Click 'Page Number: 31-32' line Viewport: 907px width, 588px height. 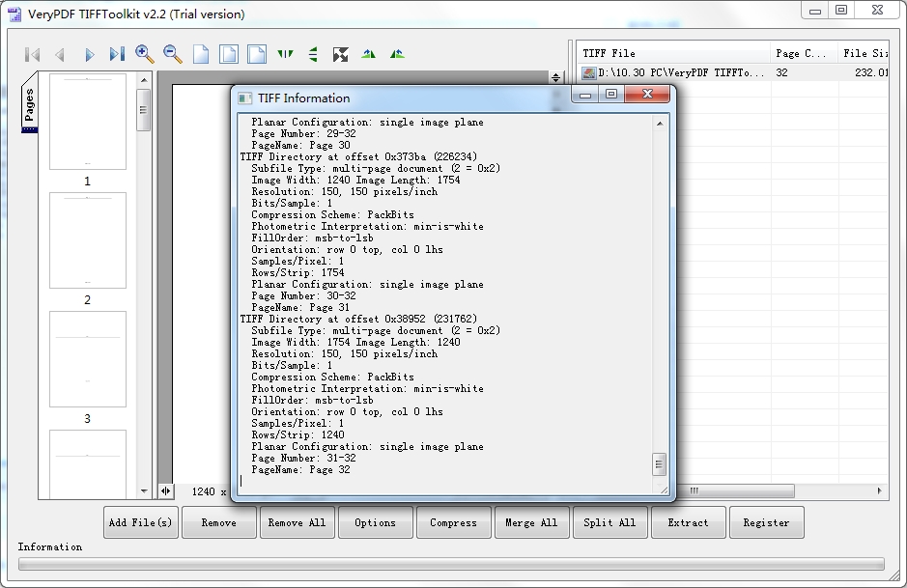pyautogui.click(x=303, y=458)
